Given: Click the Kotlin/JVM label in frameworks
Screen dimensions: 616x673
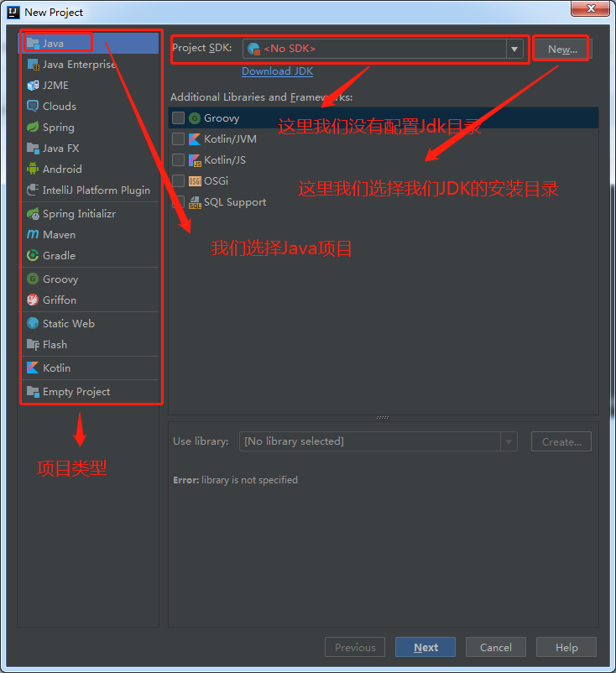Looking at the screenshot, I should click(230, 139).
